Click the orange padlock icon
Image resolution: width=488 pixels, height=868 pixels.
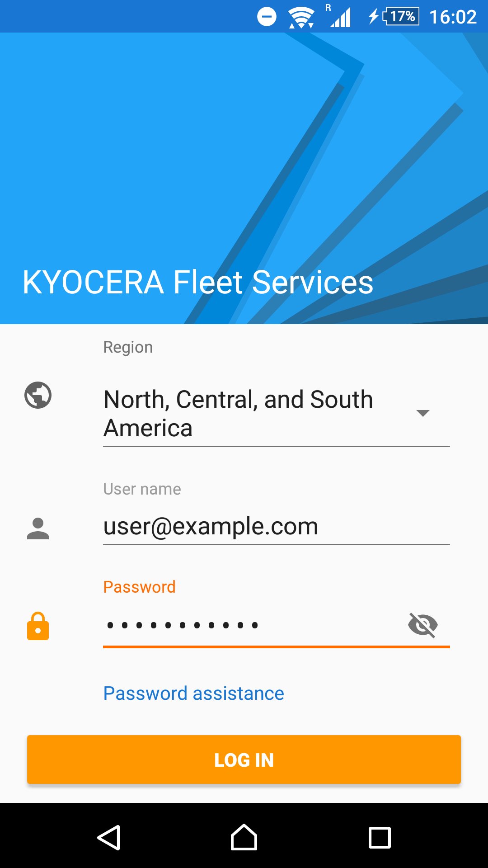(38, 626)
